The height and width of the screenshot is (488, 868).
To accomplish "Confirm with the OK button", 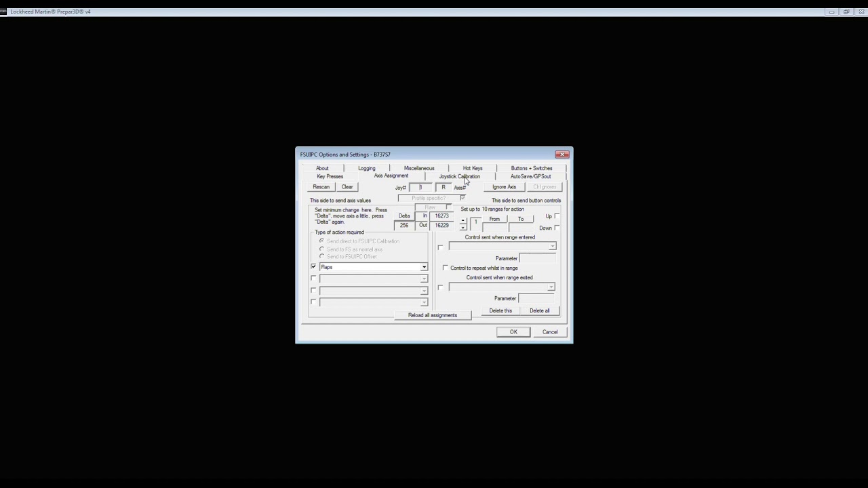I will 513,332.
